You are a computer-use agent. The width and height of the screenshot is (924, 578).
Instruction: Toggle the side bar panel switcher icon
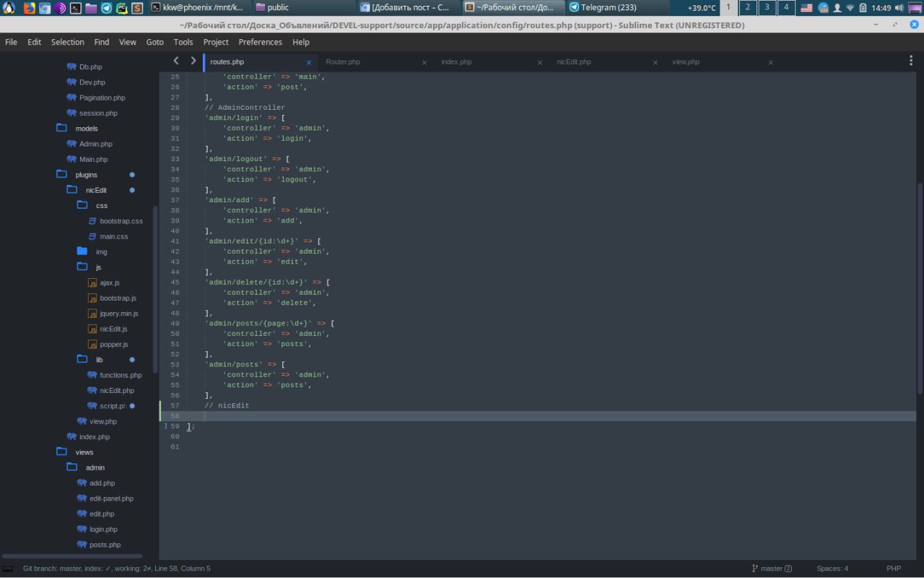[8, 569]
